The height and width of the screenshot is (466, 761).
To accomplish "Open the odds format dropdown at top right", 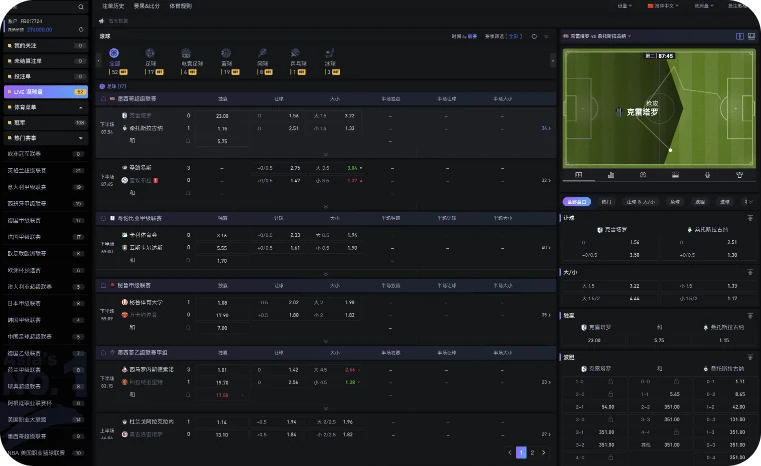I will pos(704,6).
